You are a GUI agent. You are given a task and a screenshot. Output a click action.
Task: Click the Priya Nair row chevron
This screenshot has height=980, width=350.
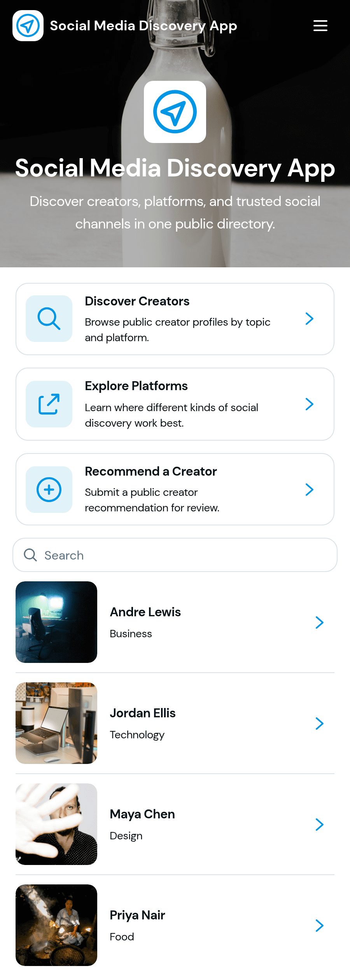click(320, 926)
